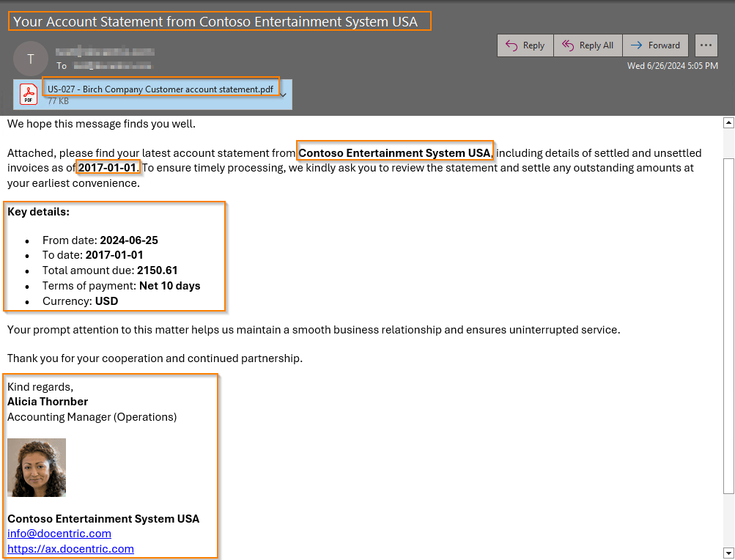Click the scrollbar up arrow

728,123
